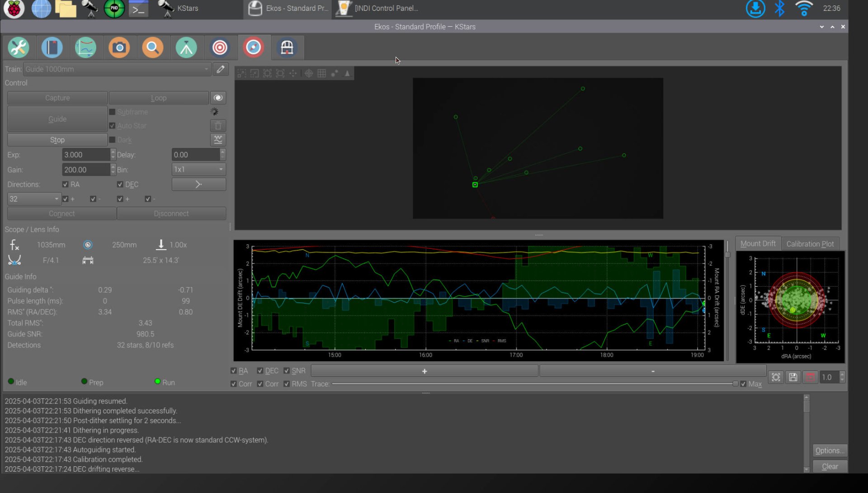
Task: Open the Wi-Fi menu in the system tray
Action: click(x=804, y=9)
